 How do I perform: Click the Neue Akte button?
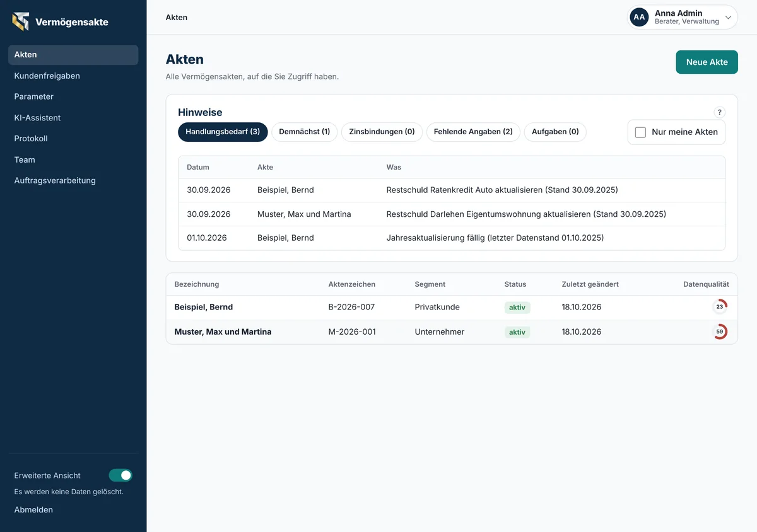point(707,62)
